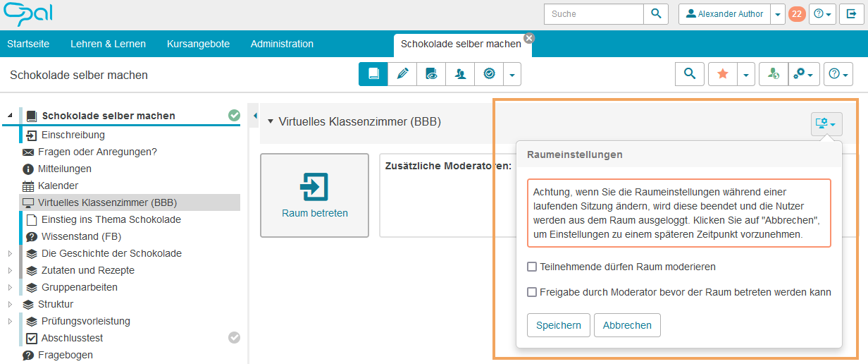Click the Raumeinstellungen popup heading
The height and width of the screenshot is (364, 868).
(575, 154)
